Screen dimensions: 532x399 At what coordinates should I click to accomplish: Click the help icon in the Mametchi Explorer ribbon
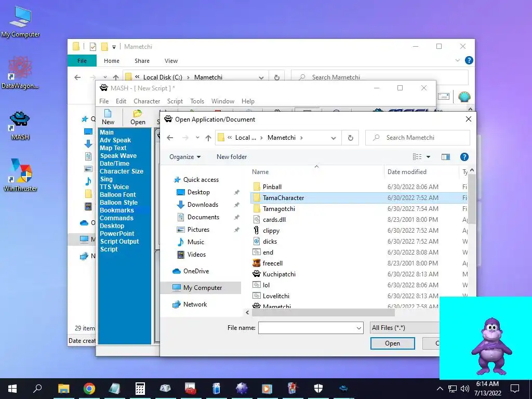pyautogui.click(x=469, y=60)
